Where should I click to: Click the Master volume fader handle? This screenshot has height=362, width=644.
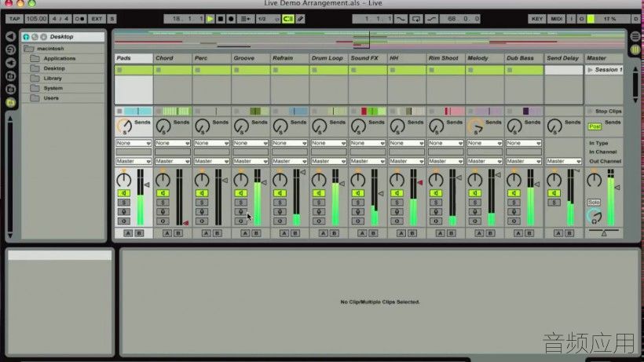(x=617, y=187)
